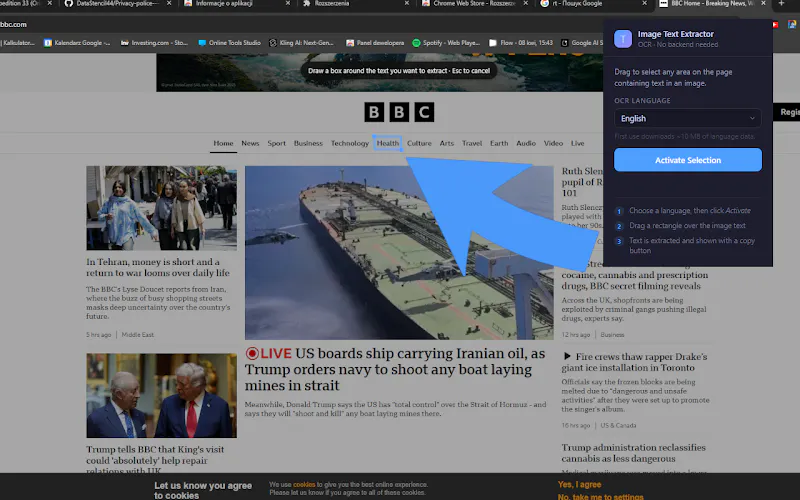Open the US boards ship live headline
This screenshot has width=800, height=500.
(x=395, y=369)
